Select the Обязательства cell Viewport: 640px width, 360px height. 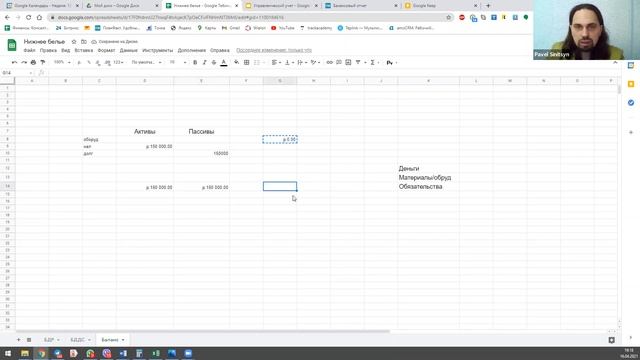[429, 187]
